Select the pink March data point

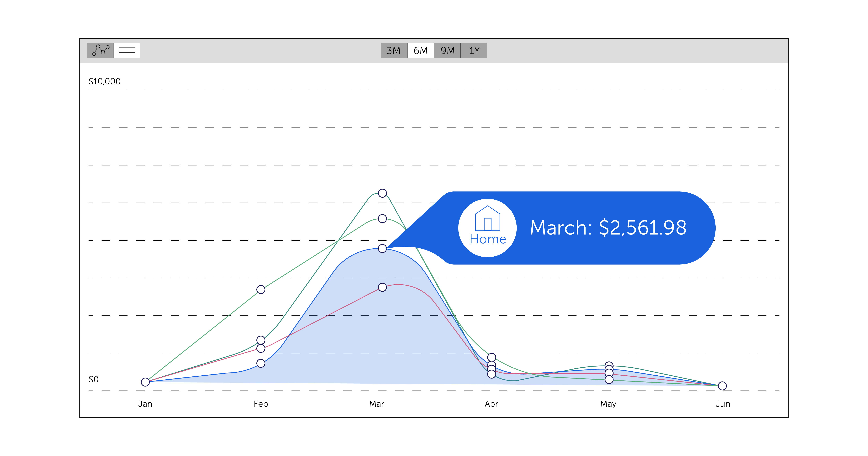382,287
